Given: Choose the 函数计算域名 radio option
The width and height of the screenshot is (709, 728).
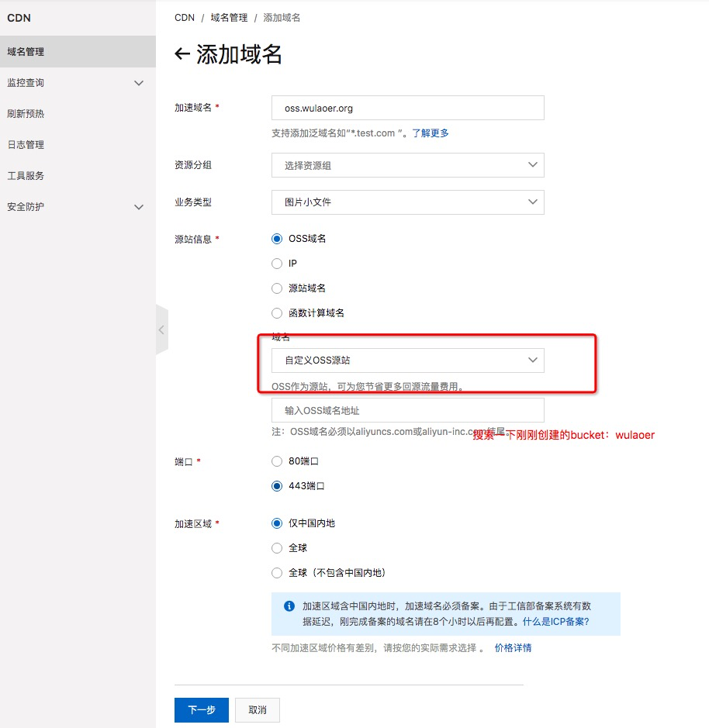Looking at the screenshot, I should pos(277,313).
